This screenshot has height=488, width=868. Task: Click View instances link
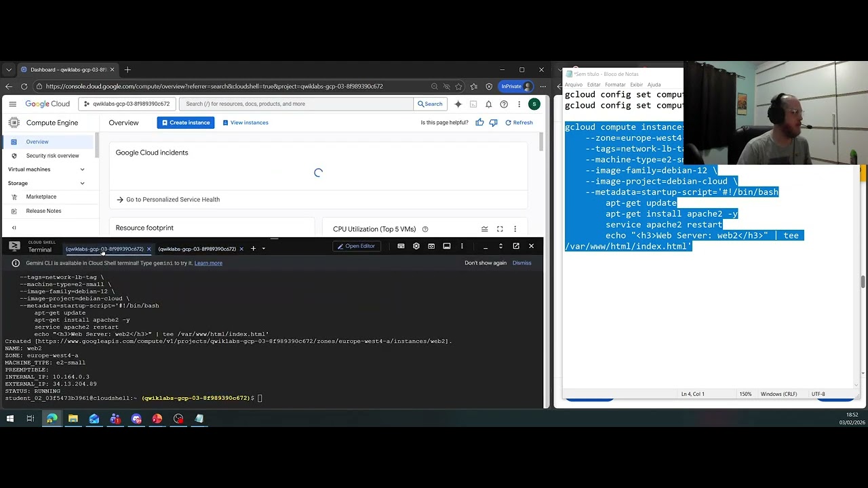245,123
